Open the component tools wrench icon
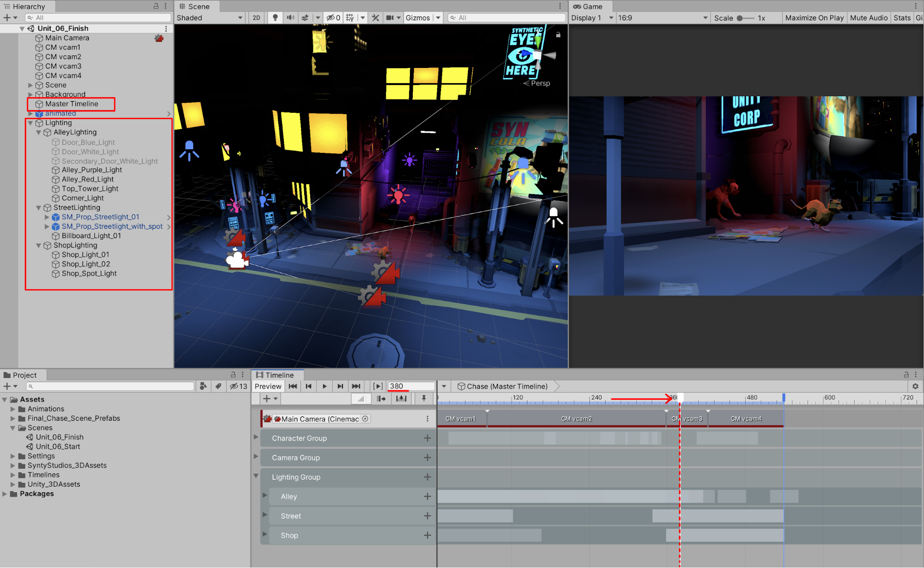Screen dimensions: 924x568 375,18
